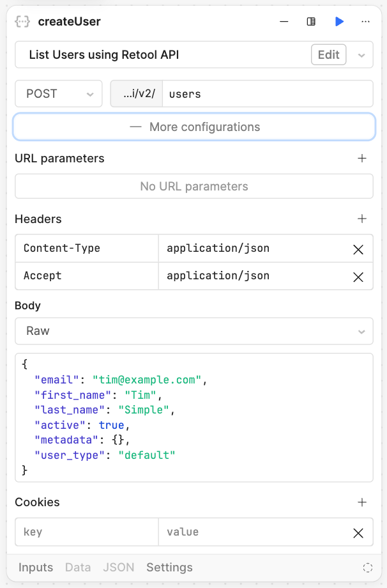387x588 pixels.
Task: Click the cookie key input field
Action: pyautogui.click(x=86, y=532)
